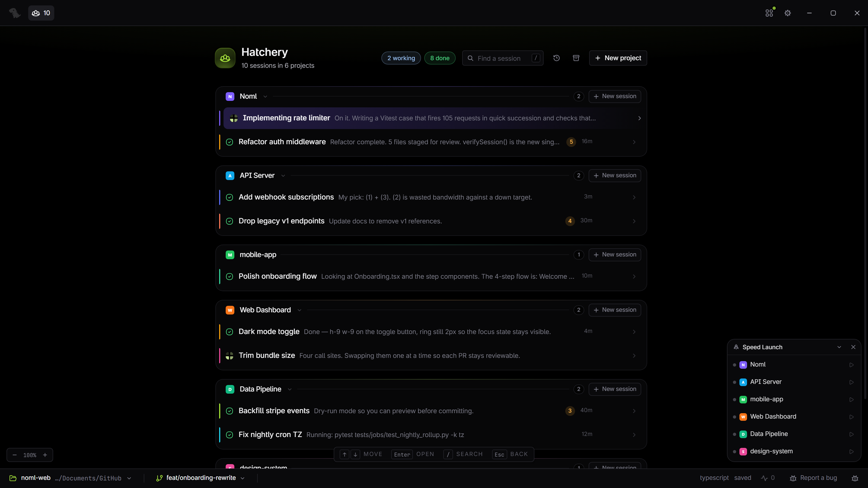Open feat/onboarding-rewrite branch dropdown

200,478
